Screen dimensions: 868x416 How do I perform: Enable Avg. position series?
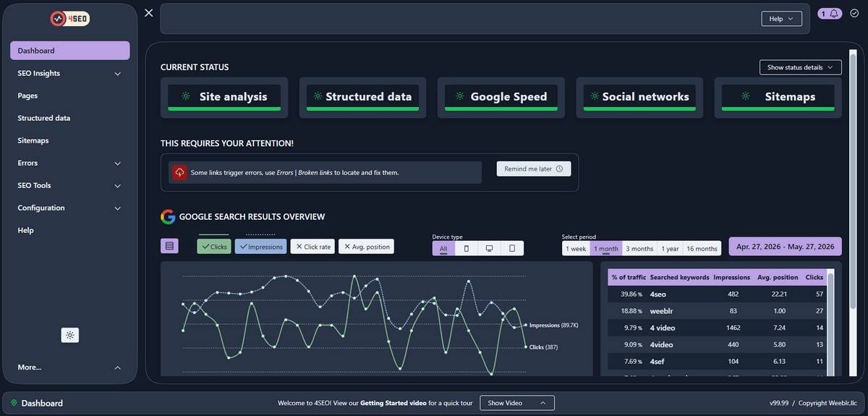point(366,247)
